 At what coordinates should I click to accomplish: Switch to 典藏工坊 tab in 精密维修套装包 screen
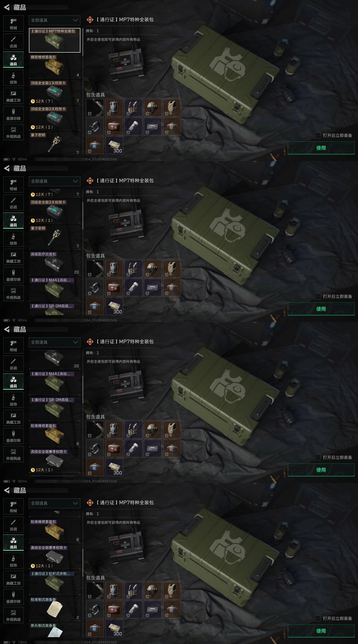point(13,96)
